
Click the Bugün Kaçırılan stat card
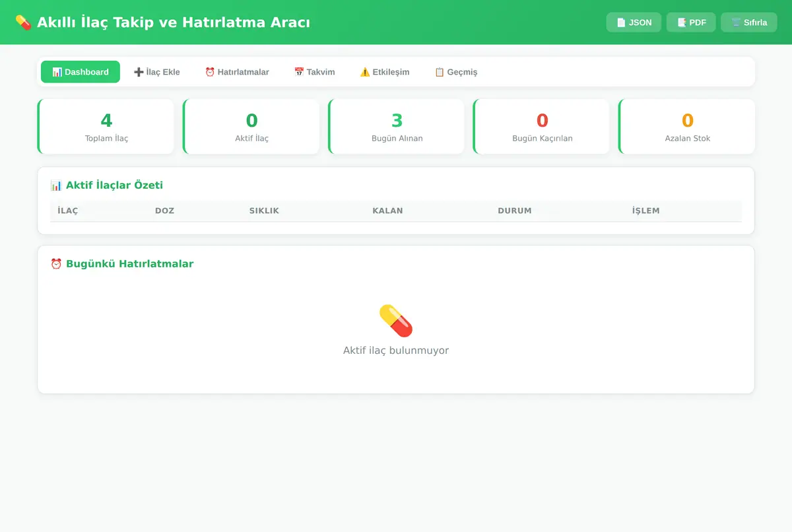[542, 127]
